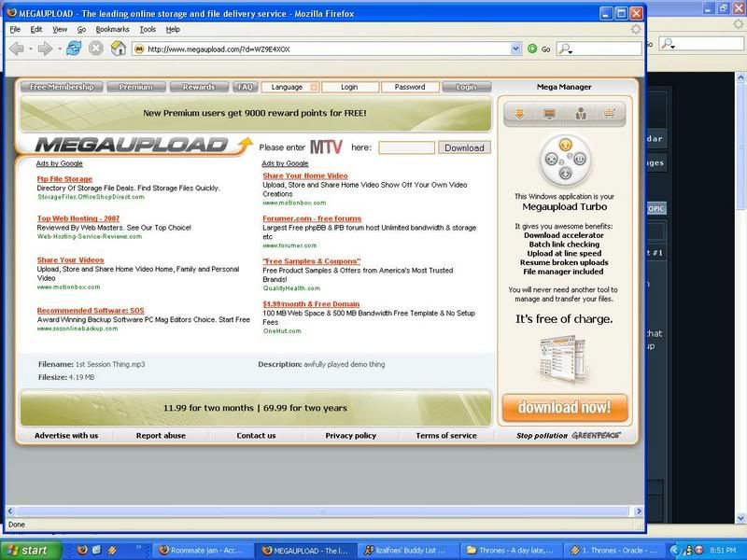
Task: Click the grey Login submit button
Action: coord(466,87)
